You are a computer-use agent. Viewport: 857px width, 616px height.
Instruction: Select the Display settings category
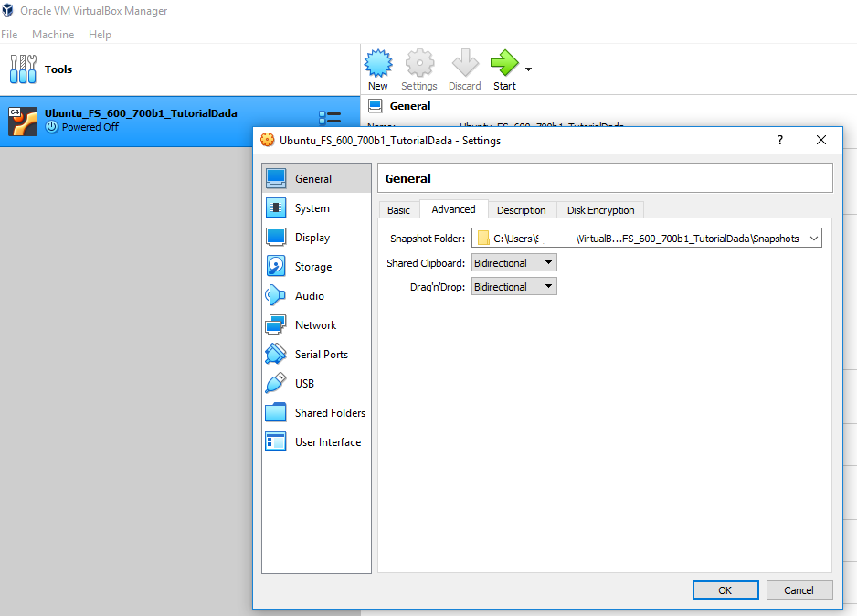pyautogui.click(x=312, y=238)
